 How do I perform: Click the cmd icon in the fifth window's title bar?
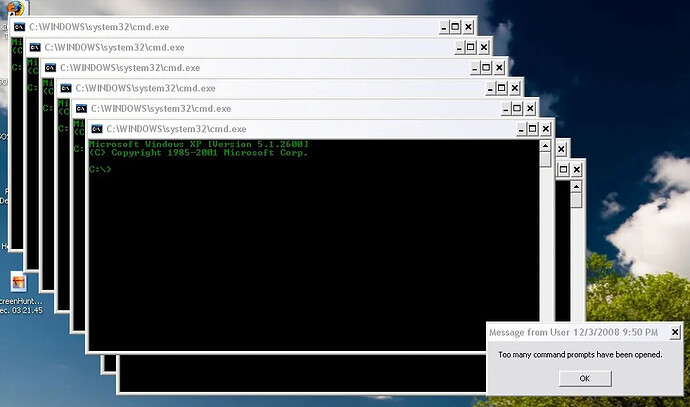point(81,109)
